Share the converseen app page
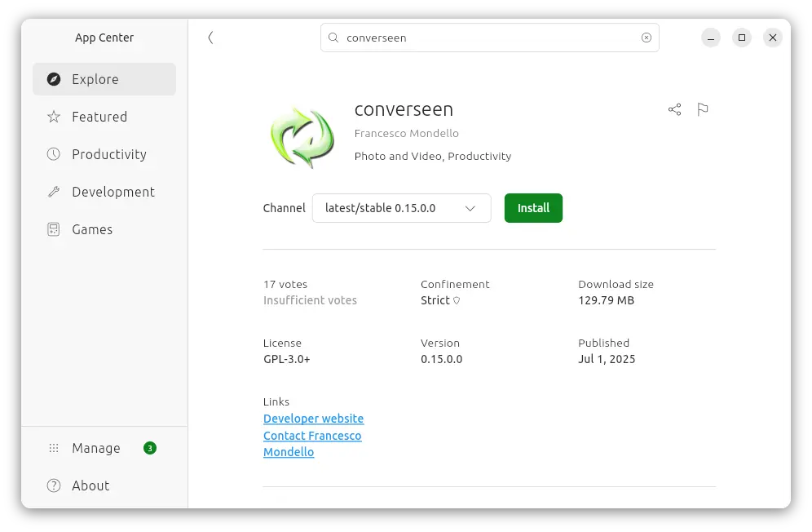This screenshot has height=532, width=812. coord(674,109)
